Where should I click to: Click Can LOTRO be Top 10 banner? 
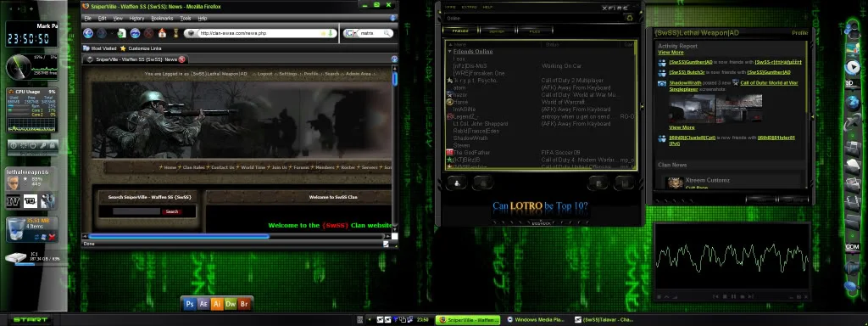point(540,206)
